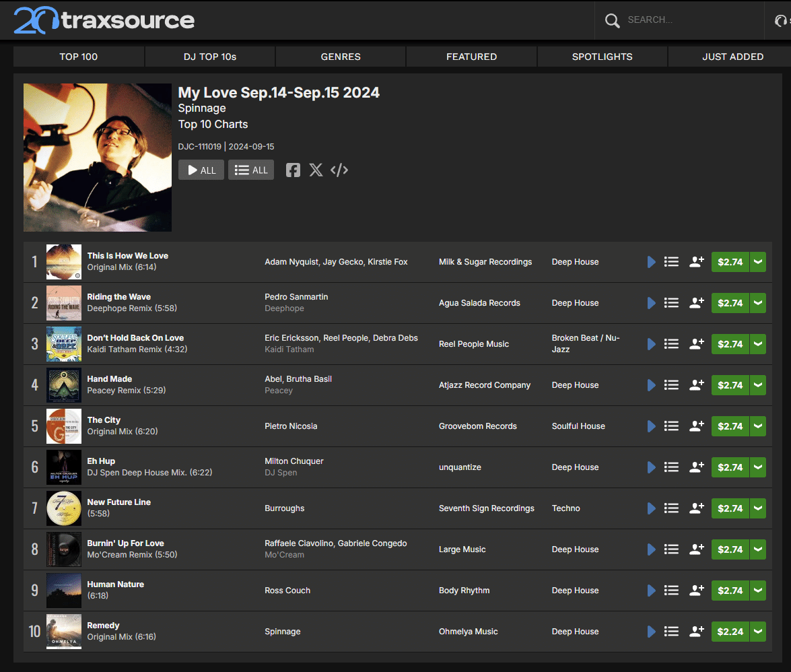Buy Remedy for $2.24

[730, 632]
